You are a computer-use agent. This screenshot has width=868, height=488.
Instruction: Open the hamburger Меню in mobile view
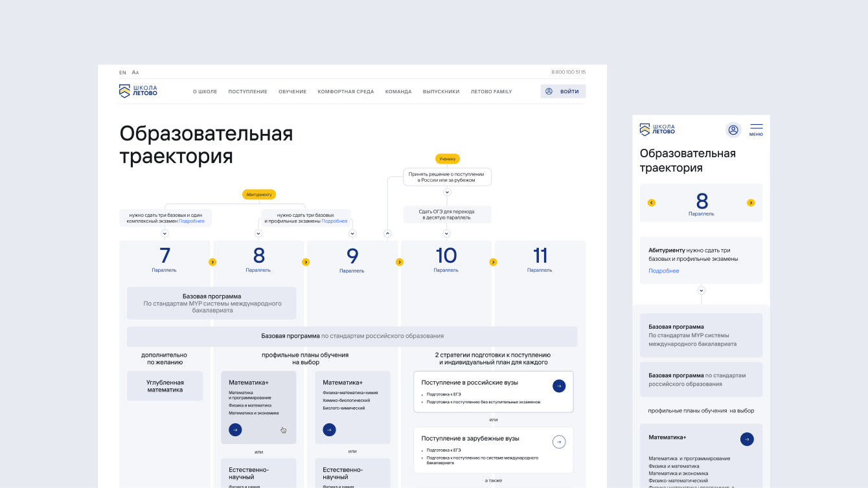[x=756, y=129]
